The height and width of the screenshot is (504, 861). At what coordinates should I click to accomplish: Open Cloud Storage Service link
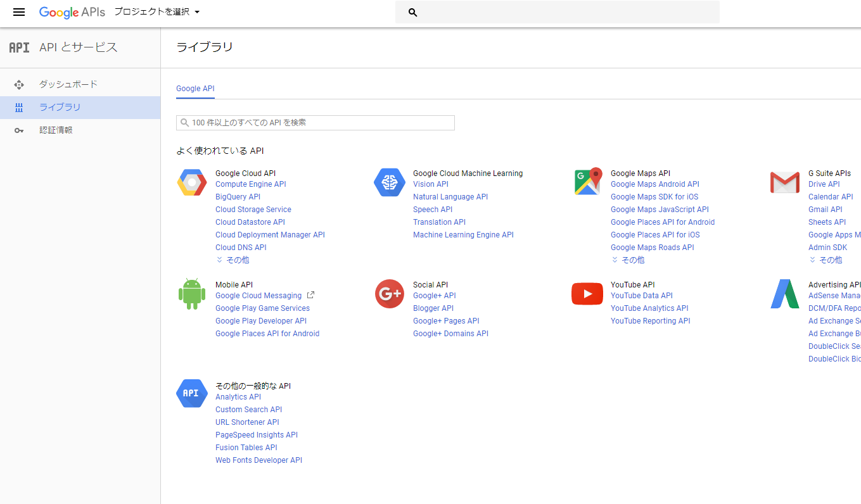pos(253,210)
